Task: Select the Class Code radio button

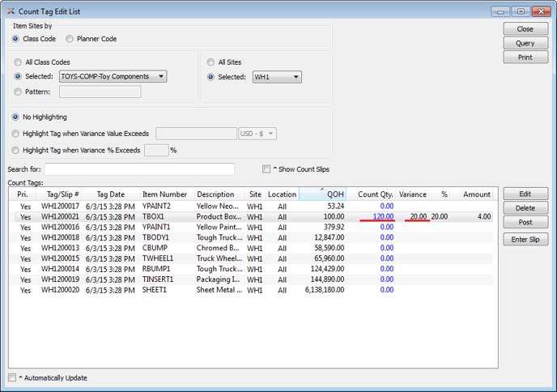Action: [17, 39]
